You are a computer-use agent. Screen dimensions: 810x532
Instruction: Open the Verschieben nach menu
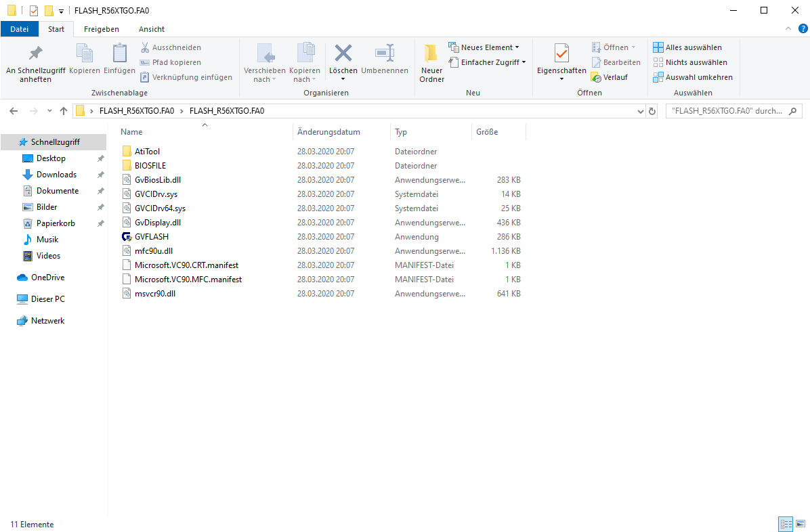tap(265, 63)
